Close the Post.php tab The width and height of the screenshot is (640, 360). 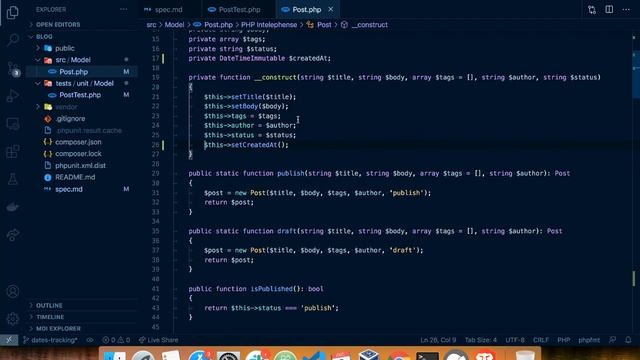(331, 9)
